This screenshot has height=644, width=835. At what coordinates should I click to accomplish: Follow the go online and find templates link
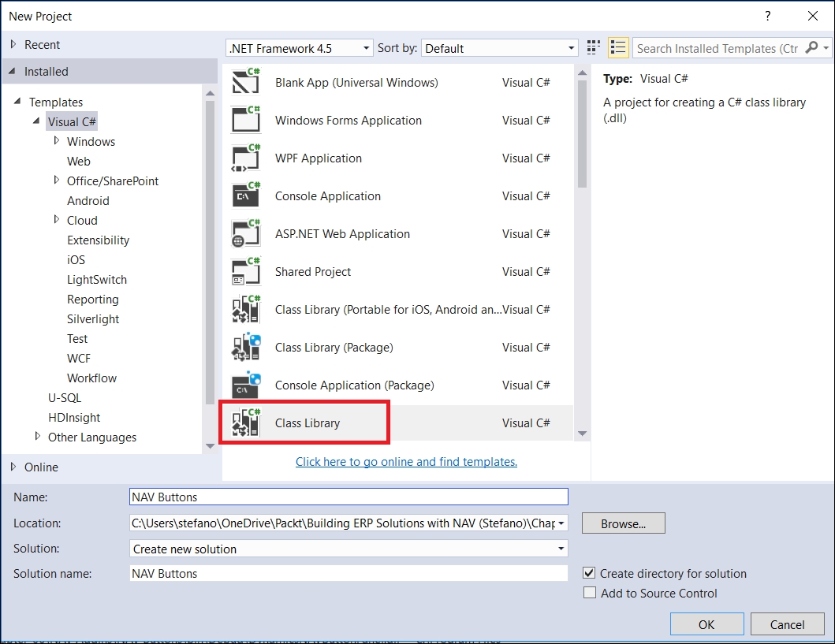[406, 461]
